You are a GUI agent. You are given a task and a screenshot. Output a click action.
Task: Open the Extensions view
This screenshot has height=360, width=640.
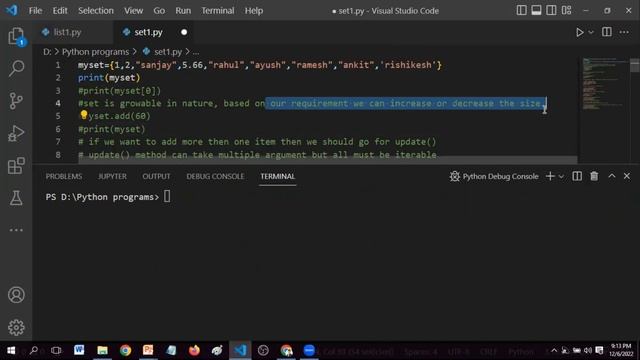pyautogui.click(x=16, y=166)
